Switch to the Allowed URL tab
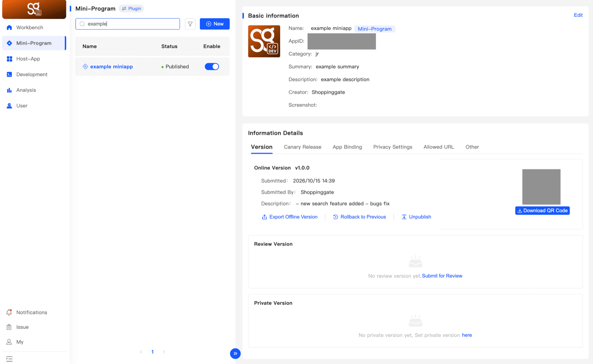 click(x=439, y=147)
